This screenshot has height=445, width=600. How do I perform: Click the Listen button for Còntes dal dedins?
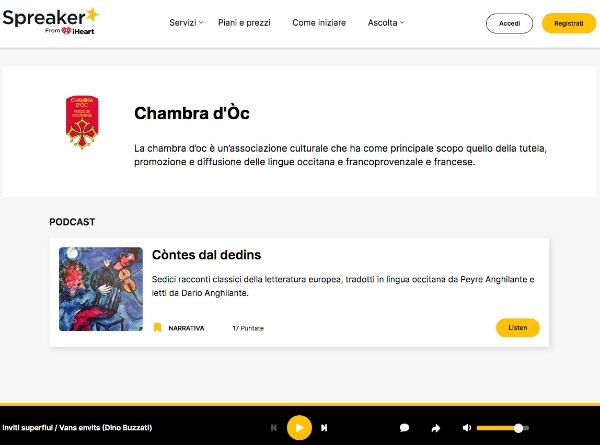click(x=518, y=328)
